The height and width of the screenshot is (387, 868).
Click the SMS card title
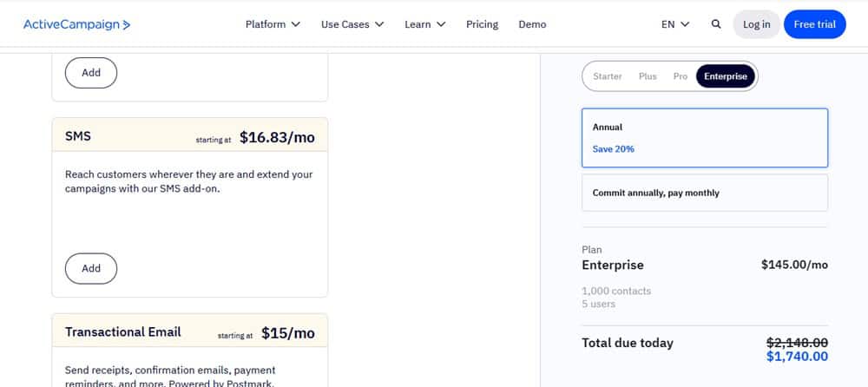78,135
